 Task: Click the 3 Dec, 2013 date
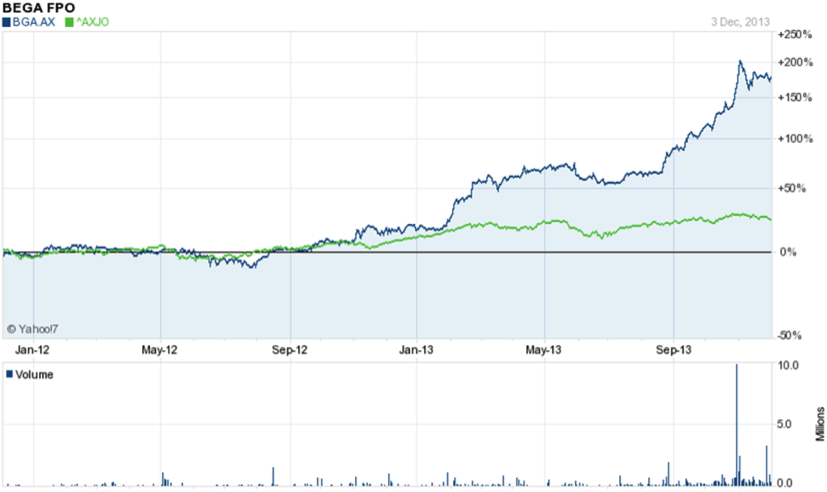coord(740,22)
